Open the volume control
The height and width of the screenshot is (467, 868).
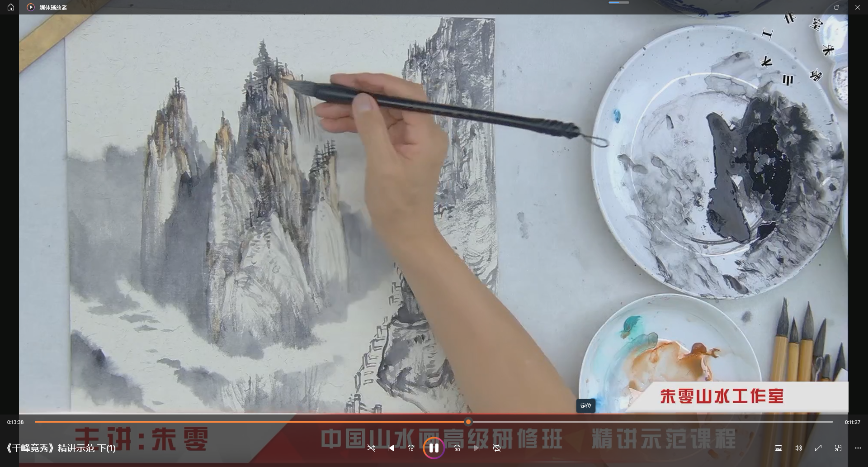click(x=798, y=448)
